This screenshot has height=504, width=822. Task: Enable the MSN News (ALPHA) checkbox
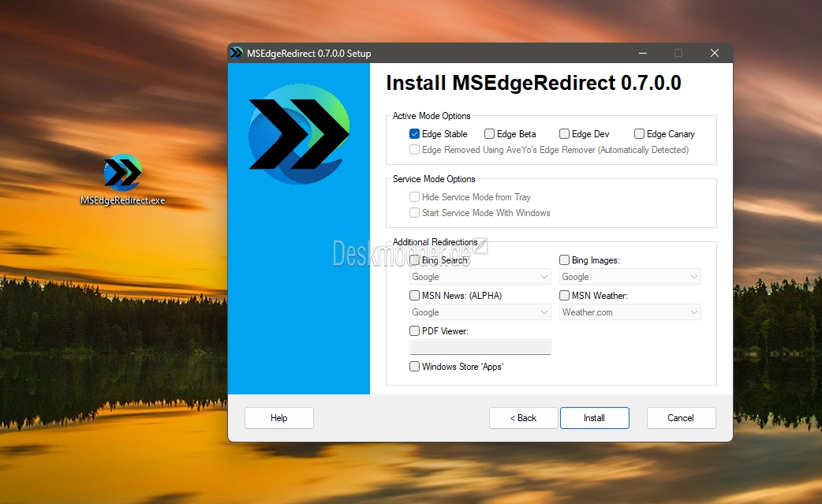414,296
